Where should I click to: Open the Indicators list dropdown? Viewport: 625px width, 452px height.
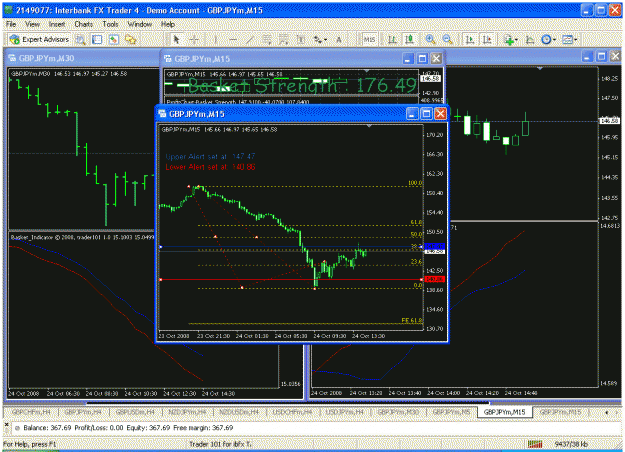point(510,39)
